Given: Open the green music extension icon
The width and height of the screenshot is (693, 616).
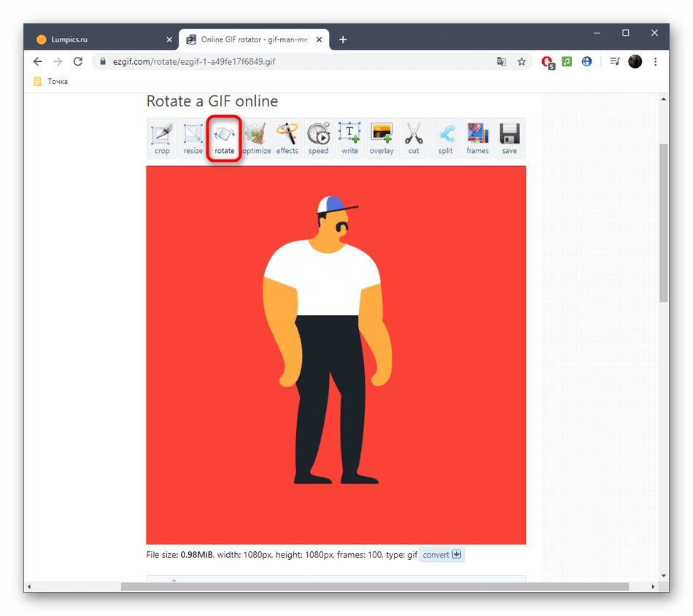Looking at the screenshot, I should [x=567, y=61].
